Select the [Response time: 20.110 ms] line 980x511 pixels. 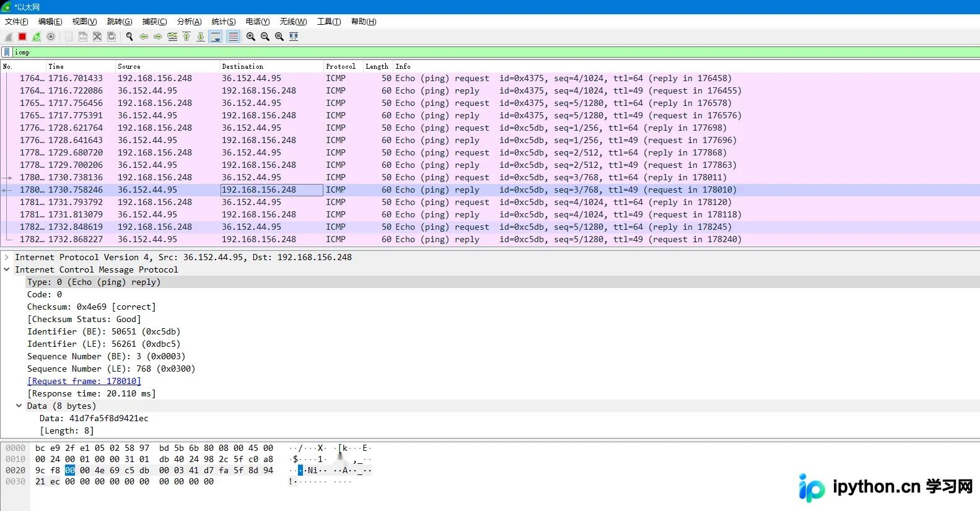(x=92, y=393)
